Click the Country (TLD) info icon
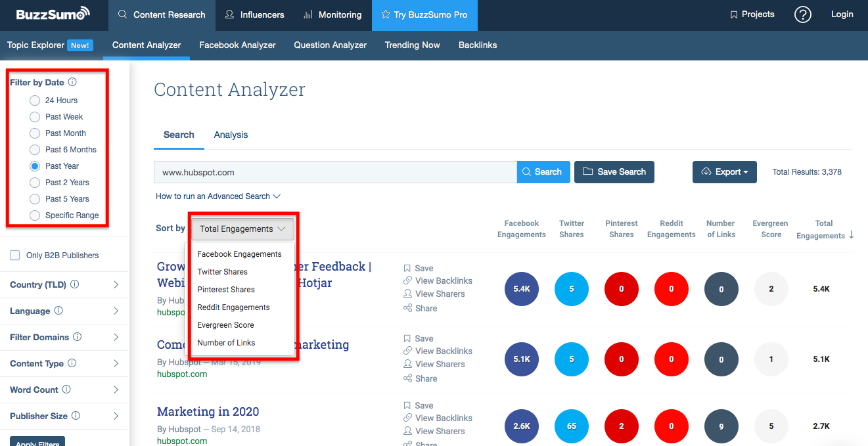The image size is (868, 446). coord(74,284)
